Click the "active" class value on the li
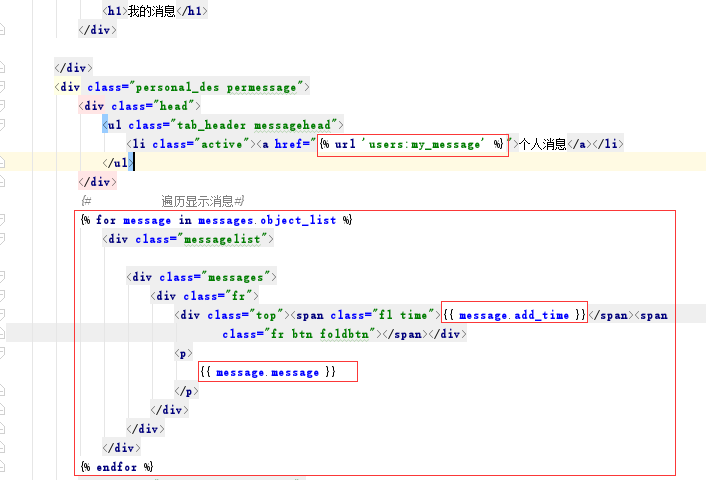Image resolution: width=706 pixels, height=480 pixels. (222, 144)
